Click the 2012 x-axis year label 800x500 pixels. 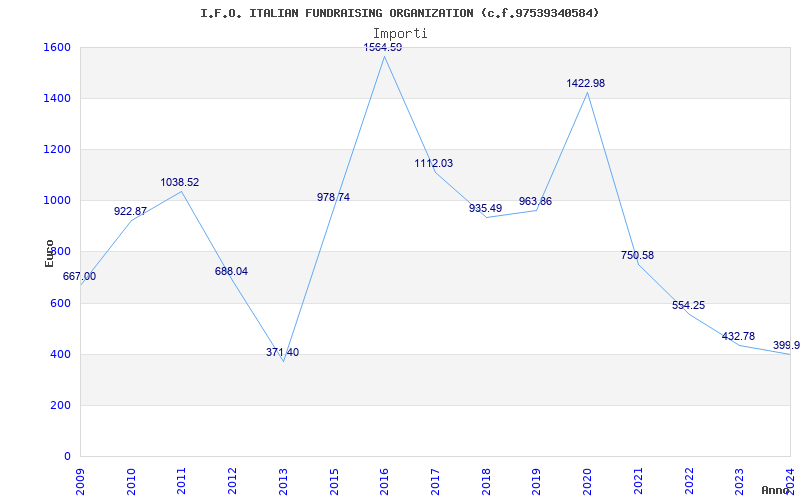click(233, 481)
